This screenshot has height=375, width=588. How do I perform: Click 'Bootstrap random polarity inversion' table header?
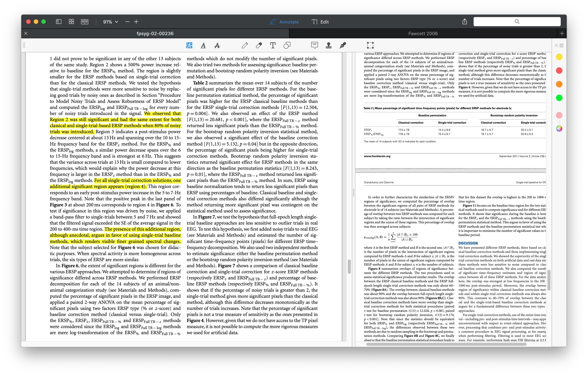click(514, 115)
